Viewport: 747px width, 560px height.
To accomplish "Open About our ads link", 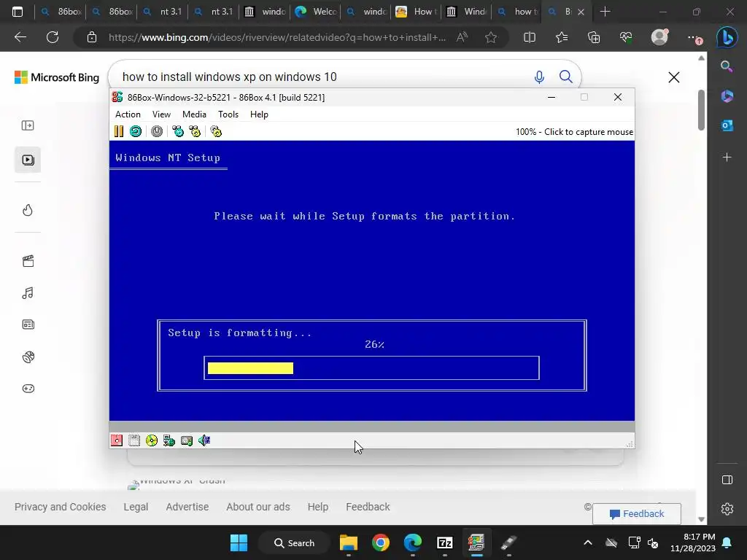I will [x=258, y=507].
